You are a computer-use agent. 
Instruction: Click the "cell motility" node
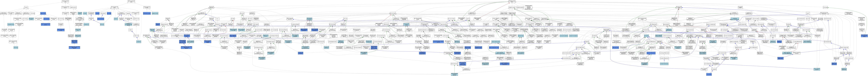pyautogui.click(x=250, y=19)
